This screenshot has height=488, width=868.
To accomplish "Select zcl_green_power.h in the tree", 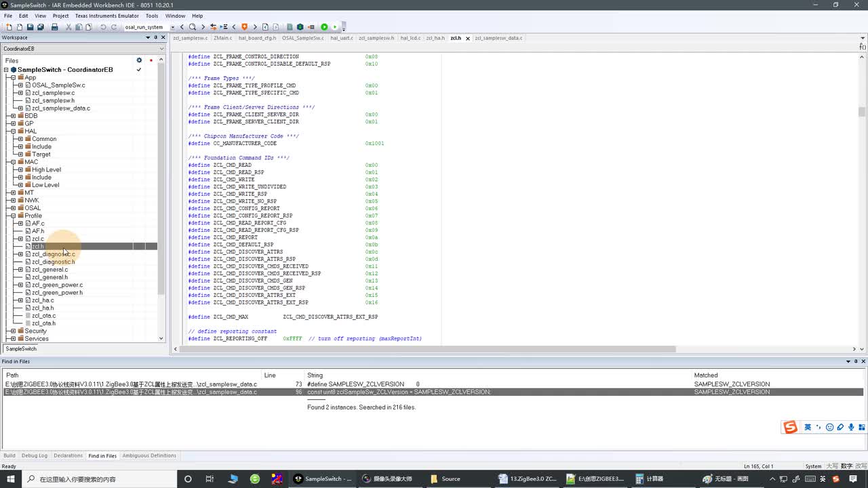I will [x=57, y=292].
